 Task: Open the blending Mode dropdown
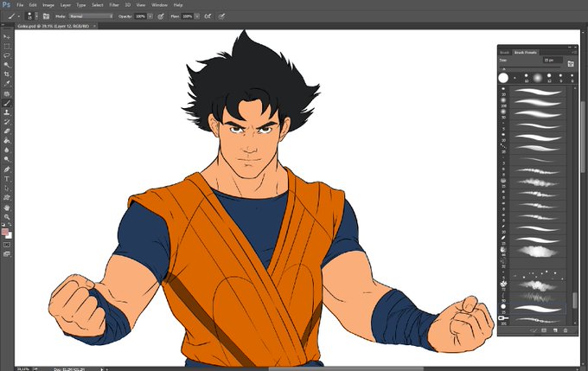pyautogui.click(x=91, y=16)
